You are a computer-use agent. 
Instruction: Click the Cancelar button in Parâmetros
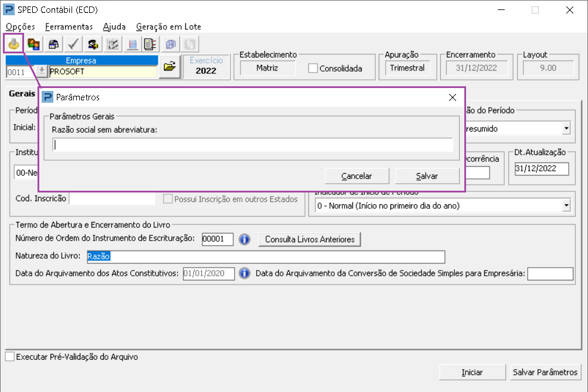coord(356,175)
